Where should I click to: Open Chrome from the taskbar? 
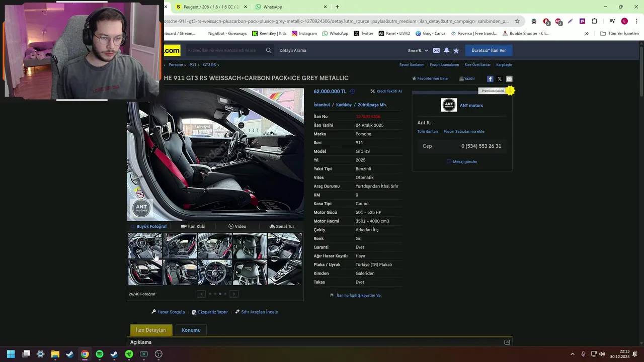click(x=85, y=354)
